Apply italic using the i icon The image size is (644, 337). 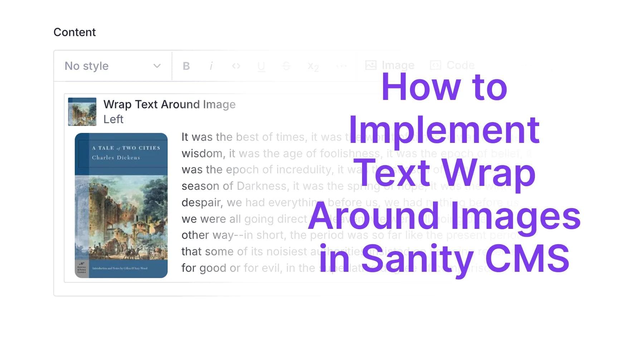[211, 66]
